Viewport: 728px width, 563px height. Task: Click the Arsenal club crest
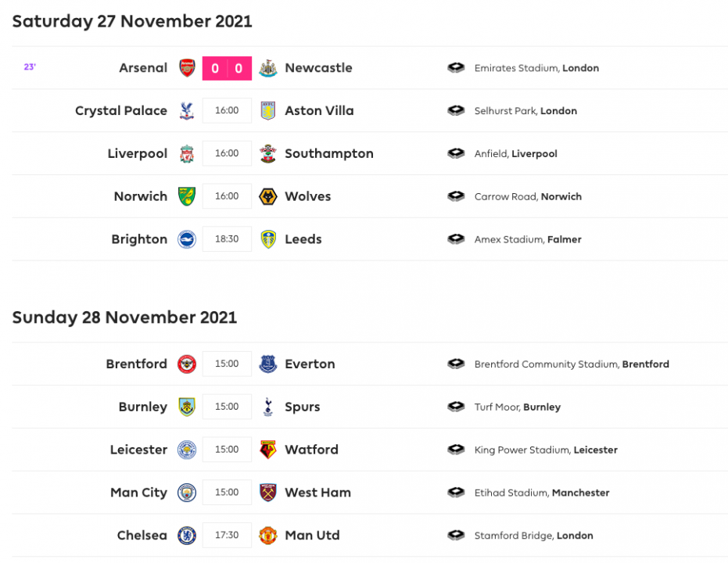click(x=187, y=68)
